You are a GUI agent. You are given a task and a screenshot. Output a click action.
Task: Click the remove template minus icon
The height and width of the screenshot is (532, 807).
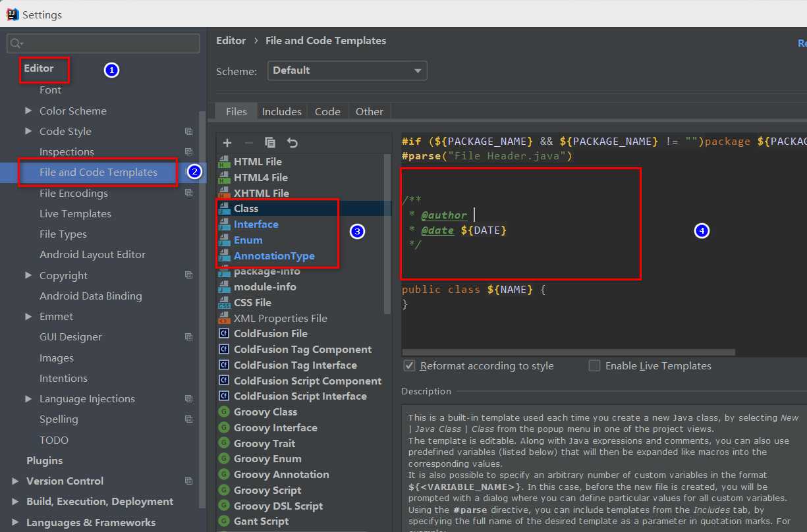tap(248, 142)
